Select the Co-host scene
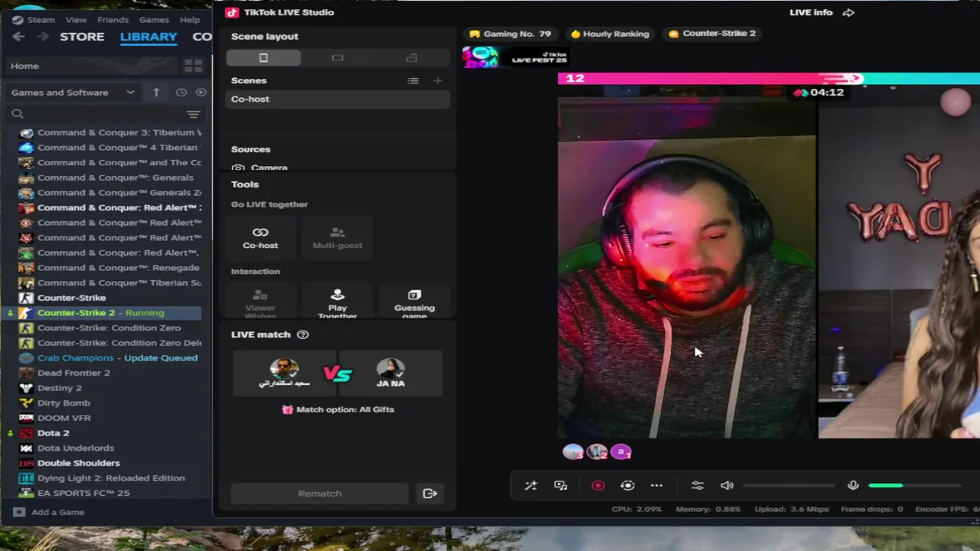 click(337, 99)
